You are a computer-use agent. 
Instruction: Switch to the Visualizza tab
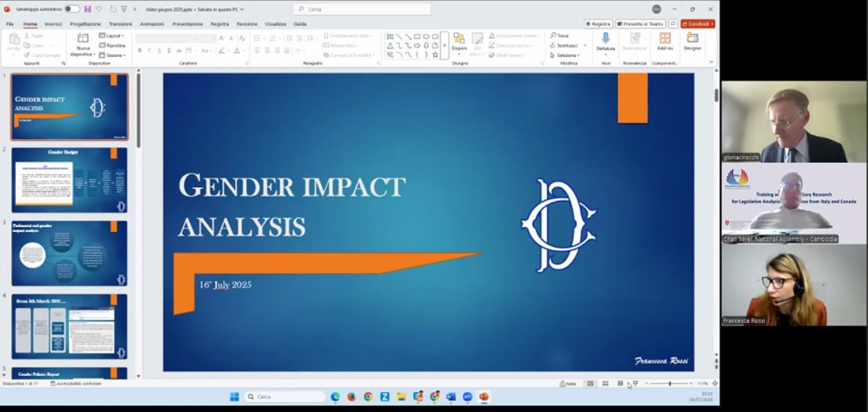275,24
